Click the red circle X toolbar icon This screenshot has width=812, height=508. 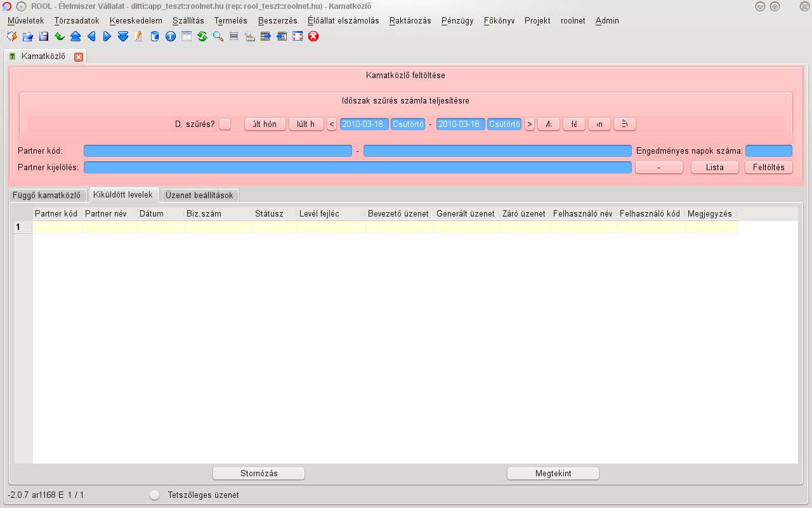[313, 37]
